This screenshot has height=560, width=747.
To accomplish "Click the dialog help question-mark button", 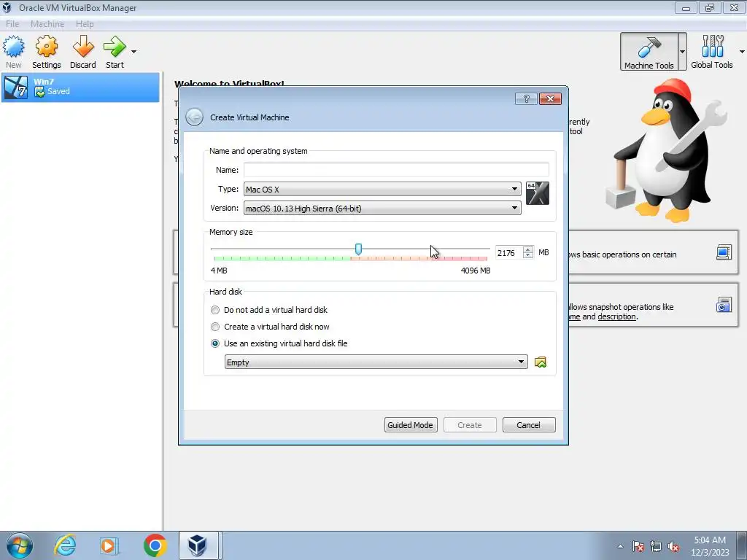I will click(x=526, y=98).
